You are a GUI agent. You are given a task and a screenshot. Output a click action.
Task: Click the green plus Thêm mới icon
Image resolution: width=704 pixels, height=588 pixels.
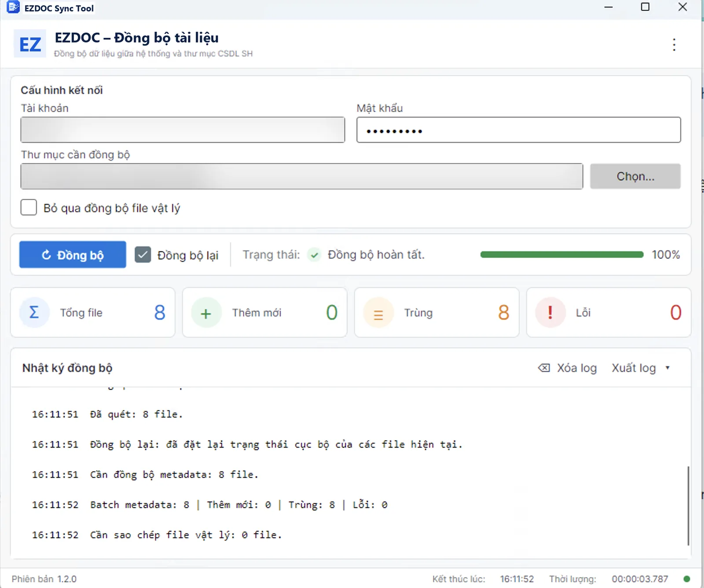coord(206,313)
